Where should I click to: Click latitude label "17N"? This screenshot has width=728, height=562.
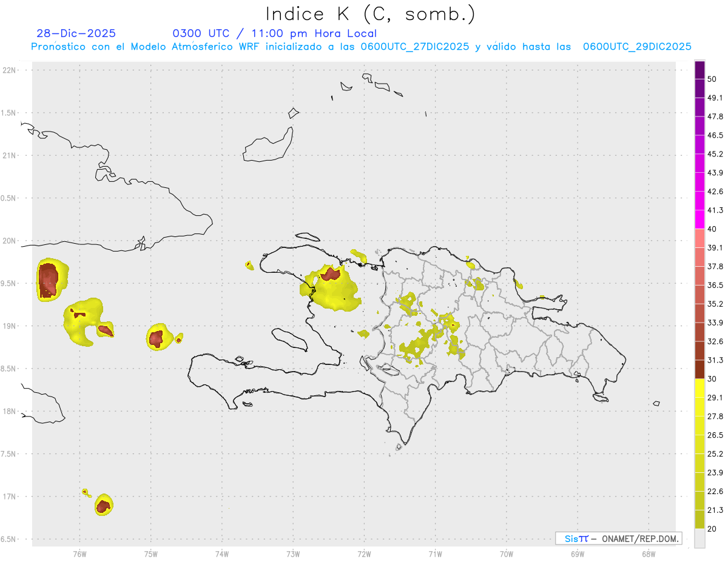(x=8, y=497)
